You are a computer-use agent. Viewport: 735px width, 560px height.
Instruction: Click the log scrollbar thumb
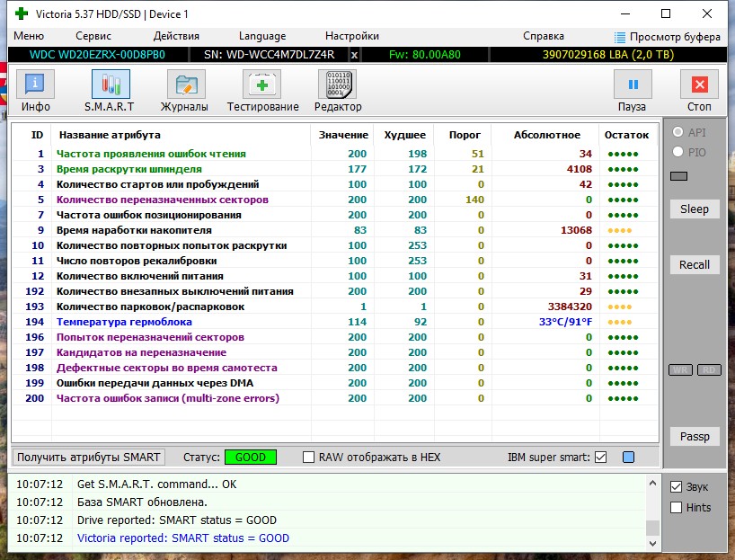652,528
